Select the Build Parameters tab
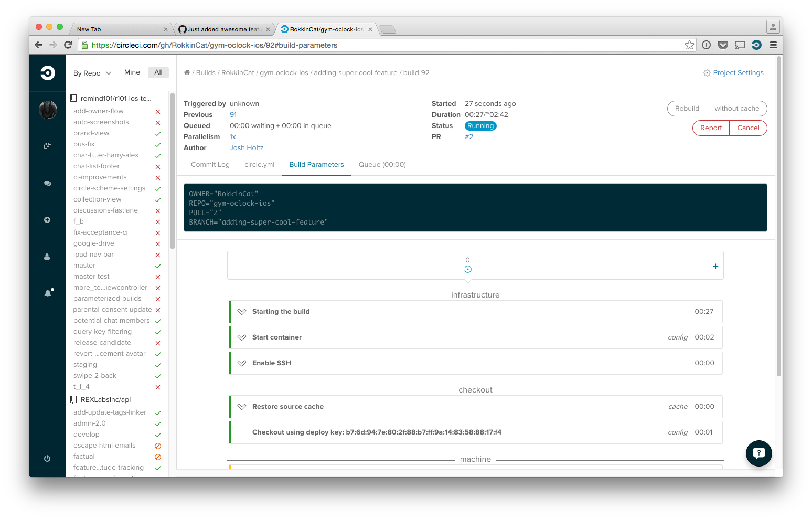812x519 pixels. [316, 165]
